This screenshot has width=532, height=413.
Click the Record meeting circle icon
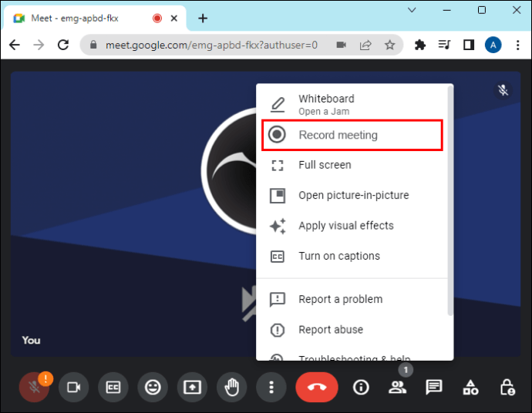[278, 134]
